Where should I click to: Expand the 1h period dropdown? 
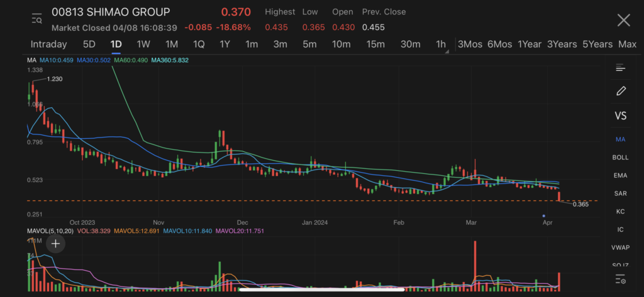pyautogui.click(x=441, y=45)
